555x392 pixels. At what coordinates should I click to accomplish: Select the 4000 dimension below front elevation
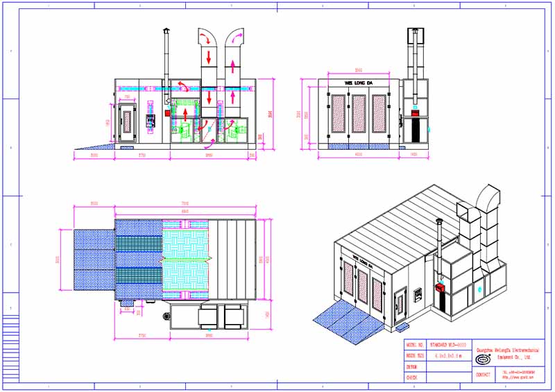pos(358,155)
